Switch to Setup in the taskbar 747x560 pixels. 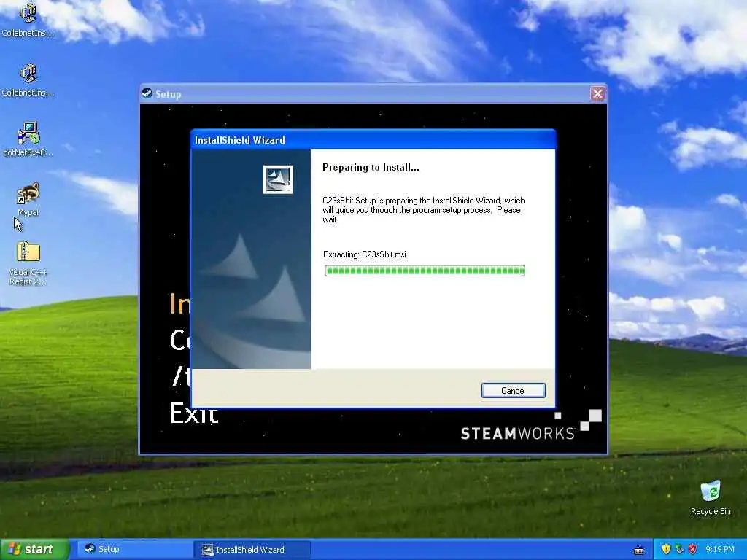click(133, 549)
